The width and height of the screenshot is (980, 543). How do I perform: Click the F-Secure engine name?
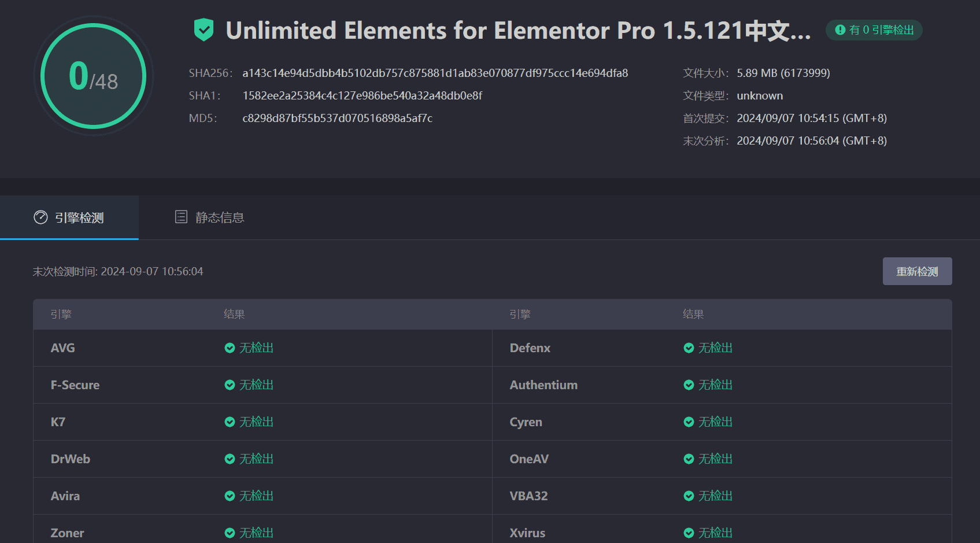tap(75, 385)
